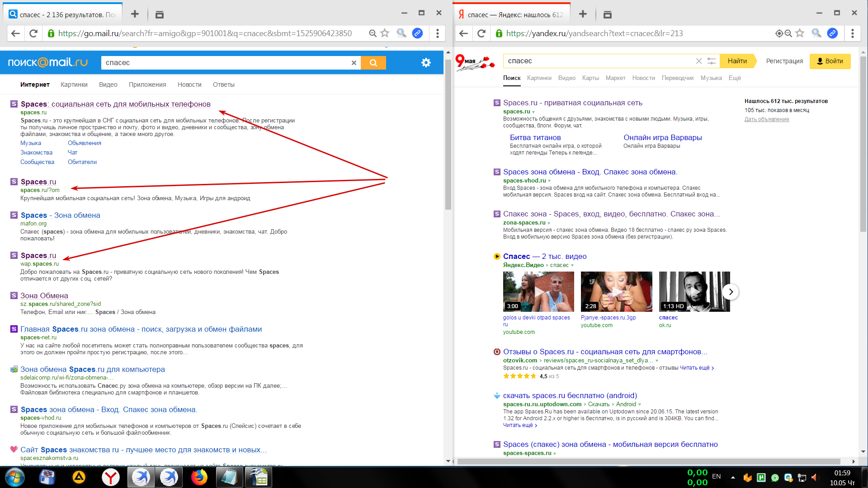Open Дать объявление link
The image size is (868, 488).
pos(767,119)
